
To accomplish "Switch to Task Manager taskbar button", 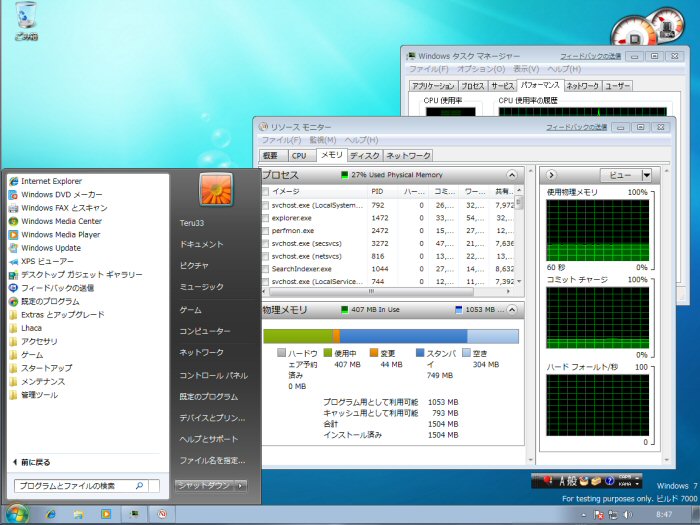I will 133,514.
